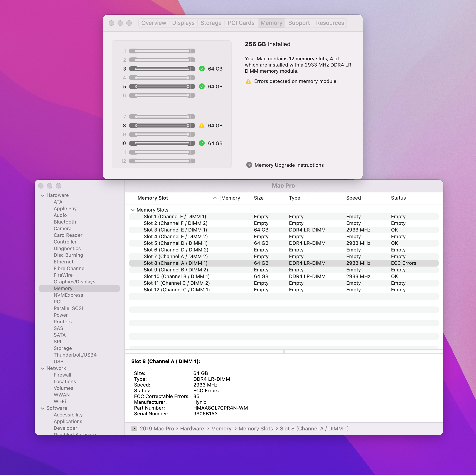The image size is (476, 475).
Task: Collapse the Memory Slots disclosure triangle
Action: click(133, 210)
